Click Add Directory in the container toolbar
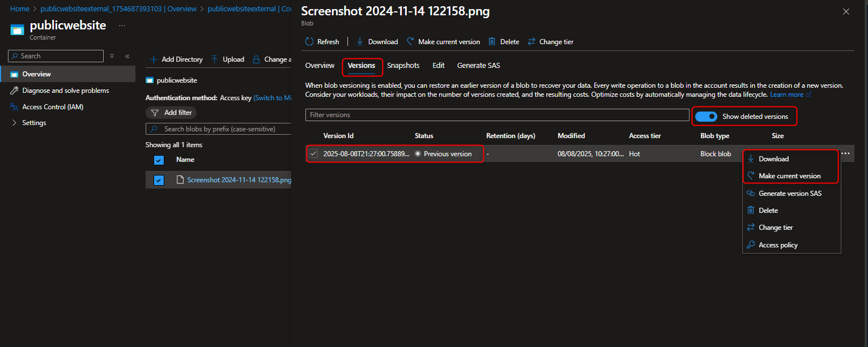 [x=176, y=59]
